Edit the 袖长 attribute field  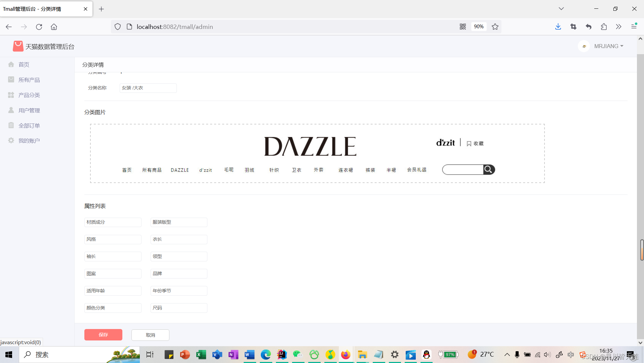[113, 256]
